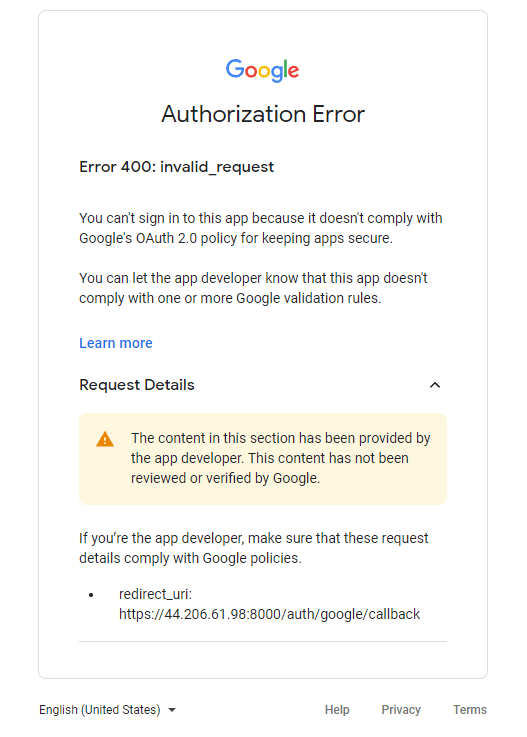Click the 'let the app developer know' paragraph

point(253,288)
